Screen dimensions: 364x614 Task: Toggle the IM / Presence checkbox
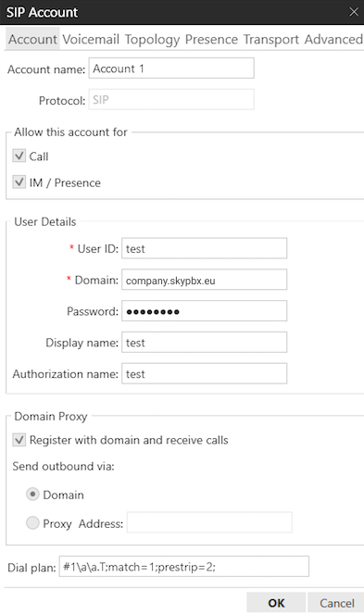(x=19, y=182)
